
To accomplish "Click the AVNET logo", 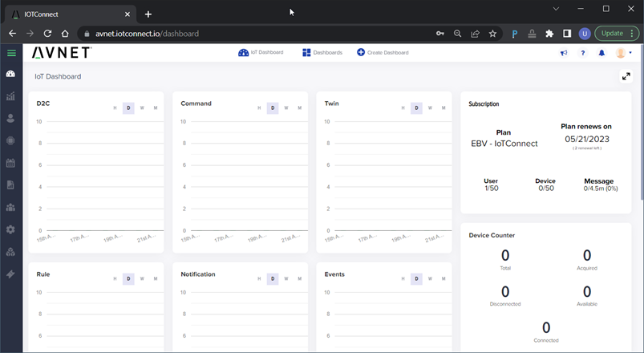I will [62, 53].
